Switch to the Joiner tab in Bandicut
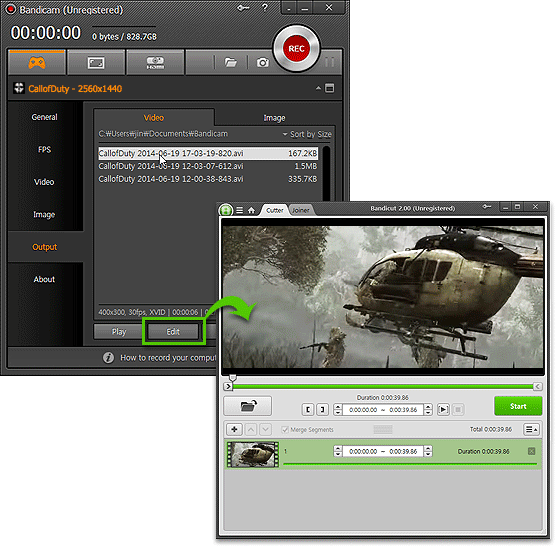This screenshot has width=560, height=550. tap(301, 210)
